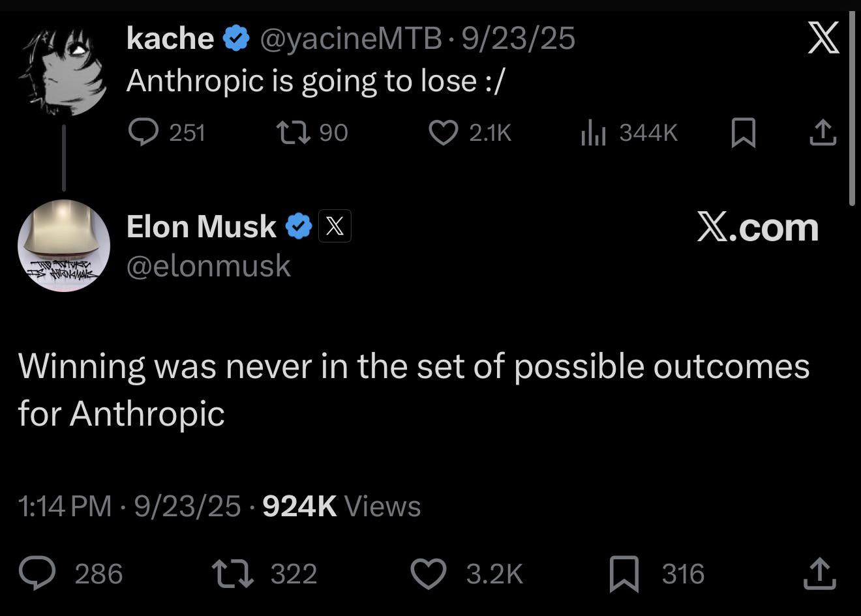Viewport: 861px width, 616px height.
Task: Click the Elon Musk display name
Action: pyautogui.click(x=201, y=227)
